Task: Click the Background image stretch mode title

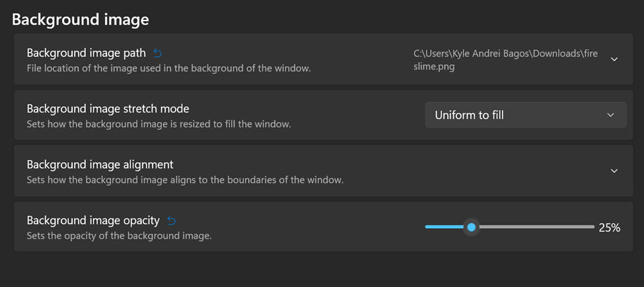Action: click(x=108, y=109)
